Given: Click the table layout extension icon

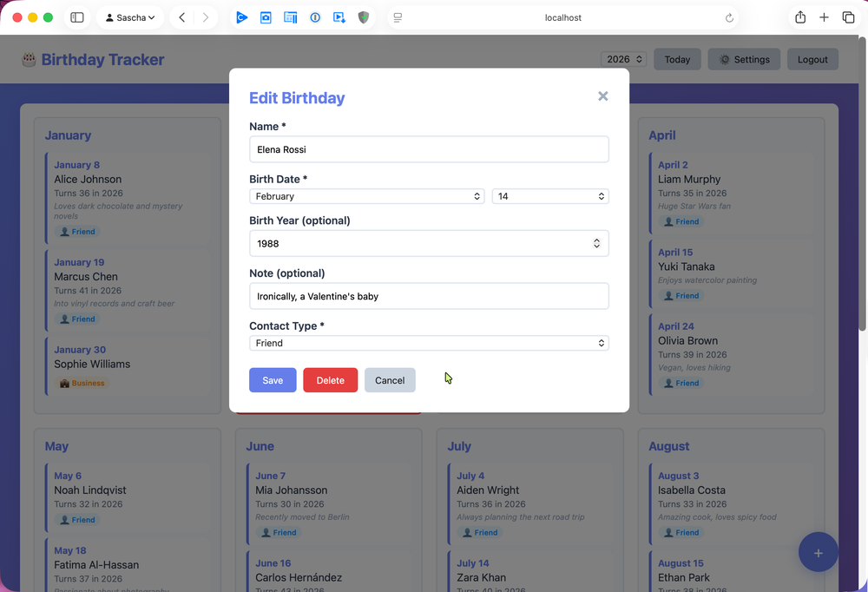Looking at the screenshot, I should point(290,17).
